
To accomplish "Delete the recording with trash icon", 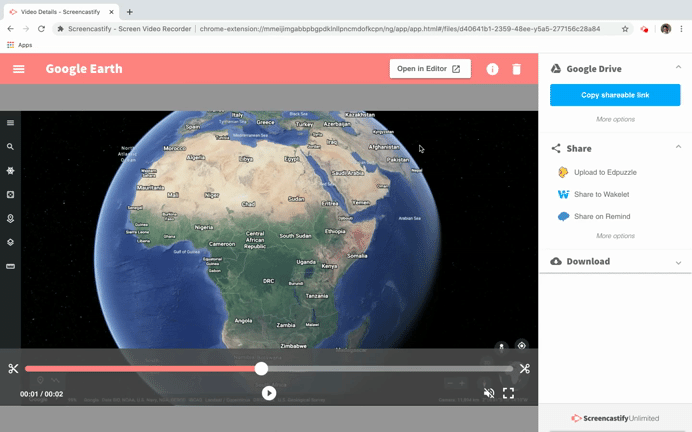I will point(516,69).
